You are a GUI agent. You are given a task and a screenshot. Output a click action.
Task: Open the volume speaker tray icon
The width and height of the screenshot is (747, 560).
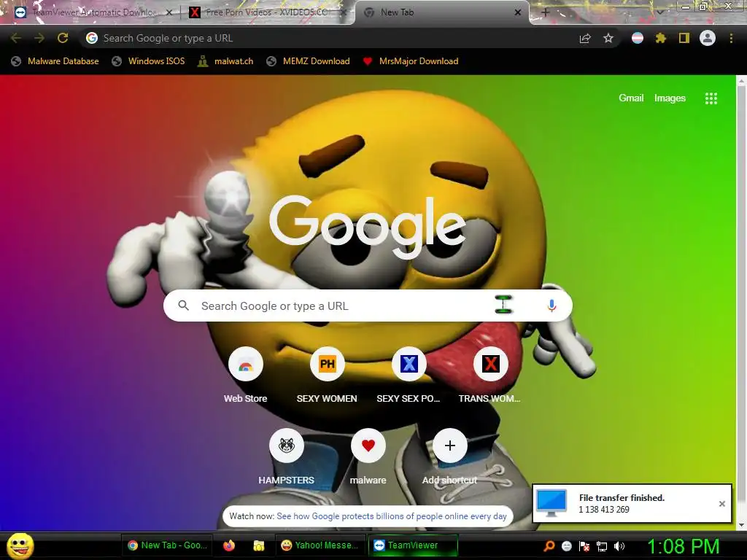[619, 546]
